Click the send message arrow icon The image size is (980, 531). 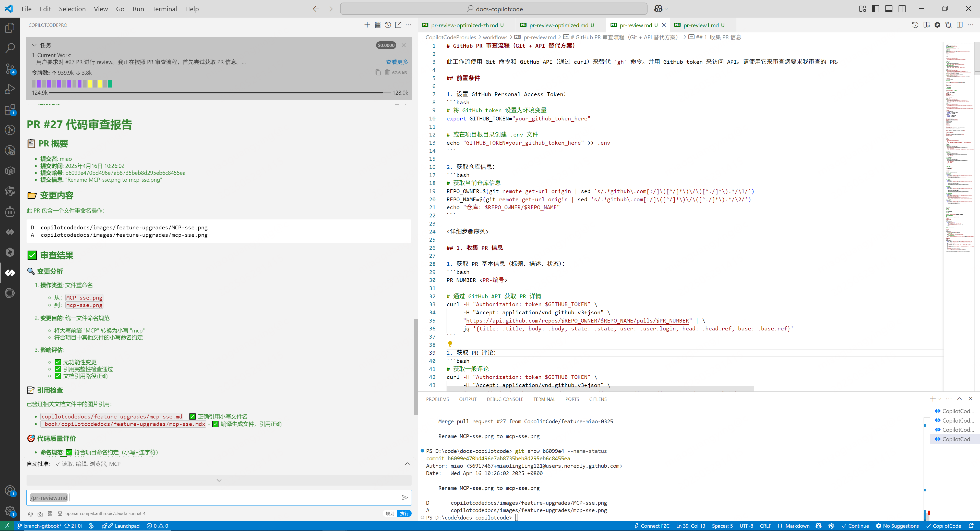click(405, 498)
